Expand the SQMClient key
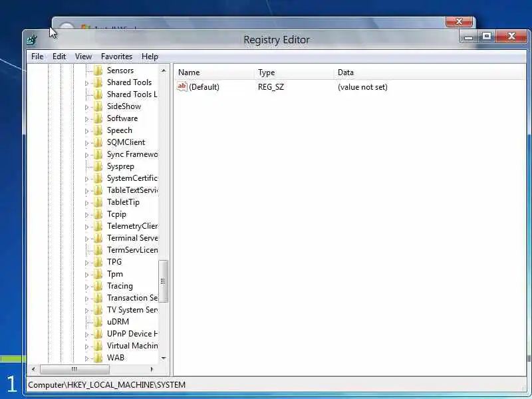532x399 pixels. 86,143
